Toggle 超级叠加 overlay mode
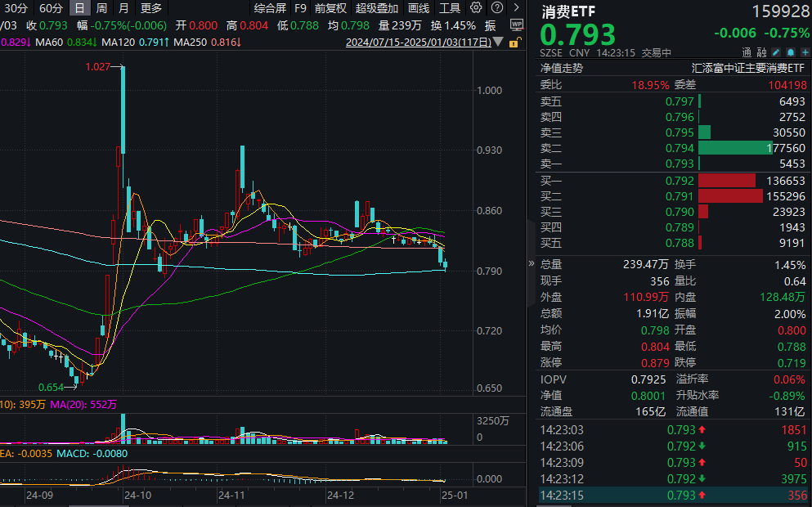 tap(376, 8)
